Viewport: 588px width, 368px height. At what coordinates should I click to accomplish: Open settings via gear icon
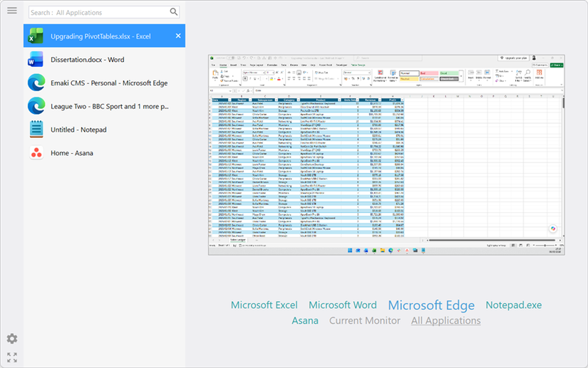point(12,339)
